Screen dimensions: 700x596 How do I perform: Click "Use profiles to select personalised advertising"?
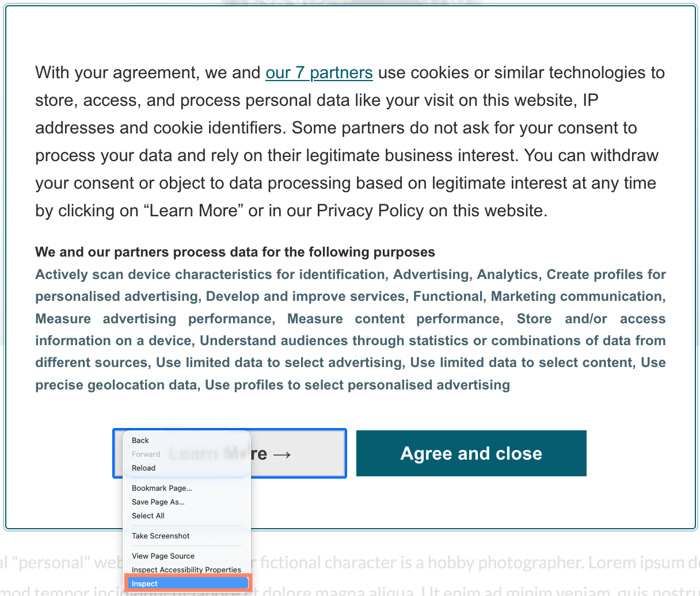(x=357, y=385)
